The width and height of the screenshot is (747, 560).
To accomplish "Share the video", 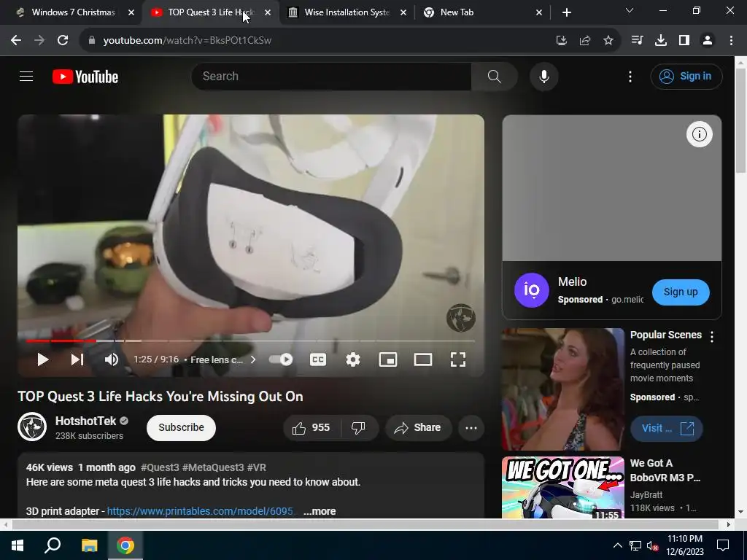I will pos(418,427).
